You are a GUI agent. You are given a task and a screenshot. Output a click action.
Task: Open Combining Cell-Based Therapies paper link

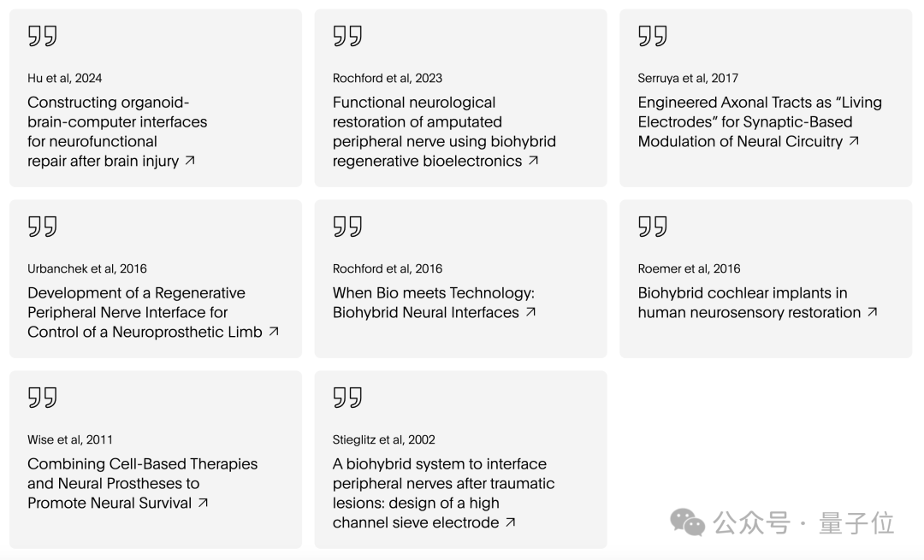click(x=142, y=483)
